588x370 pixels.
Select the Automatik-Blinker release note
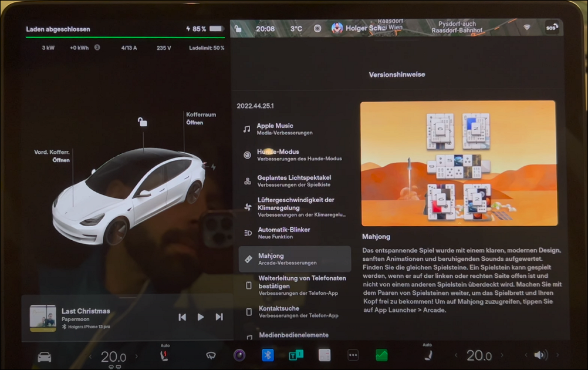point(295,233)
